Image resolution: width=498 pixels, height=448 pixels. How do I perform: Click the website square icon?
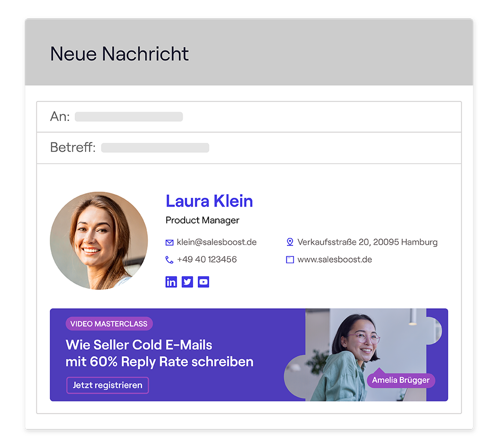click(x=290, y=260)
